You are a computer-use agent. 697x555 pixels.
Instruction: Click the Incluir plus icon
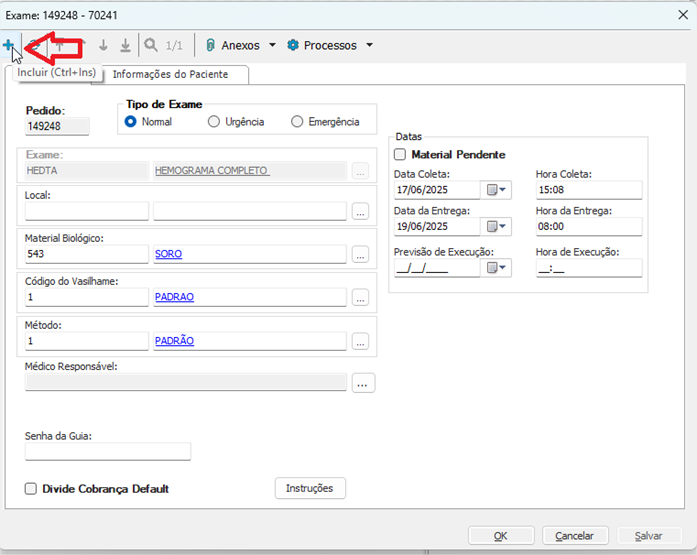tap(8, 45)
